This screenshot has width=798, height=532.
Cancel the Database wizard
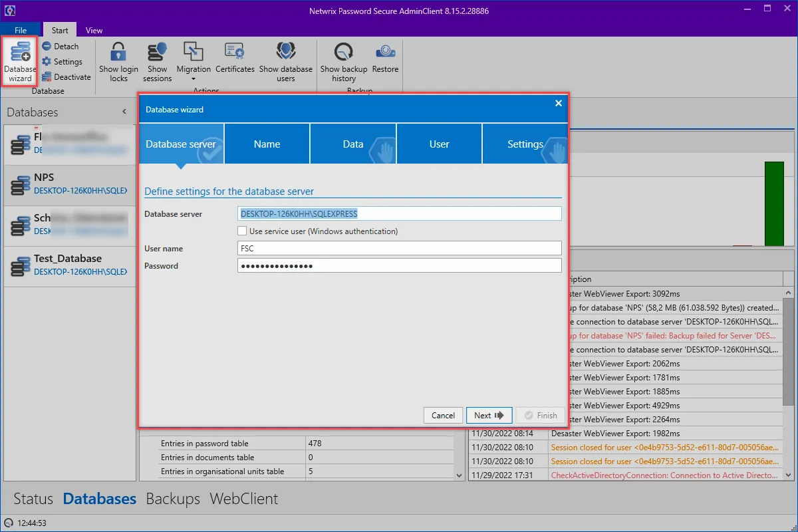[x=443, y=415]
